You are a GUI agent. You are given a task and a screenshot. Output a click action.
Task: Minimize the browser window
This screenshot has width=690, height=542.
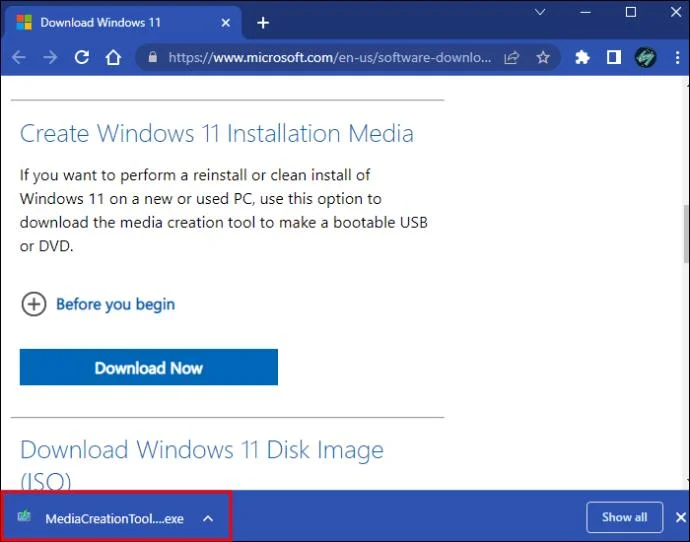pyautogui.click(x=585, y=12)
